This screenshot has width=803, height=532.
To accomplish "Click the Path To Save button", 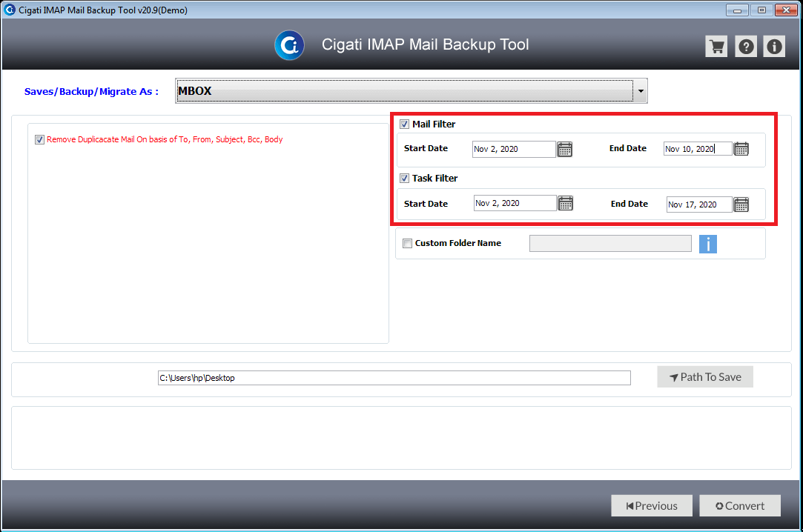I will (705, 377).
